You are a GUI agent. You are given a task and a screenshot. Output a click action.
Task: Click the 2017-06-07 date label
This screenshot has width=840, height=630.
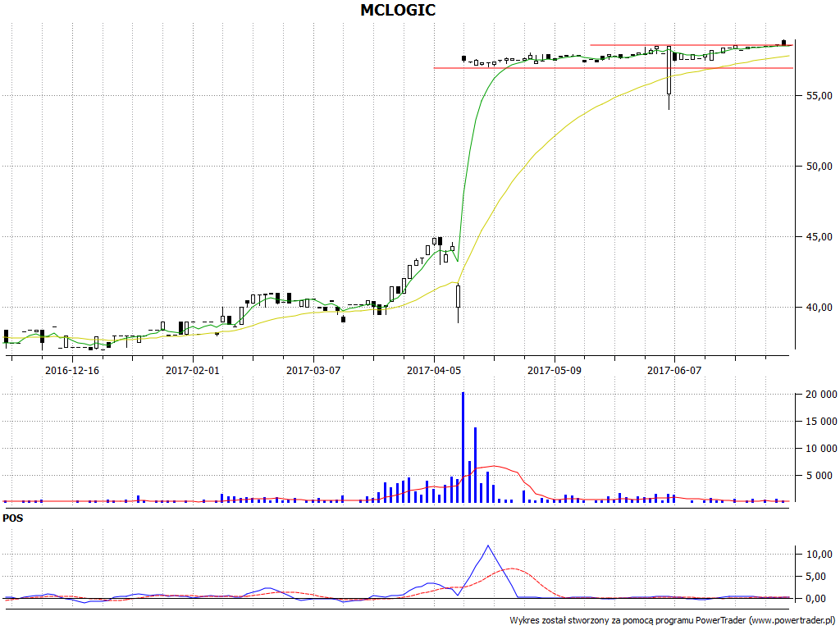(674, 370)
